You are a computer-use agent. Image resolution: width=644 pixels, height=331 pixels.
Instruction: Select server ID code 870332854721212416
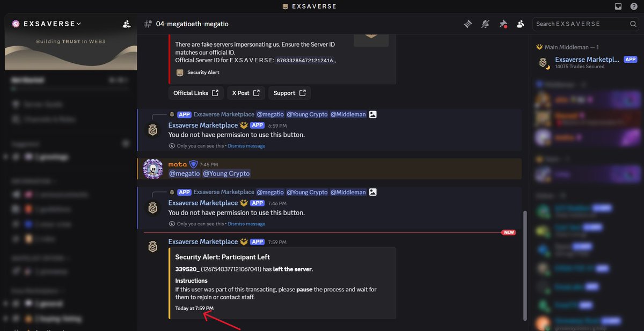pyautogui.click(x=304, y=61)
